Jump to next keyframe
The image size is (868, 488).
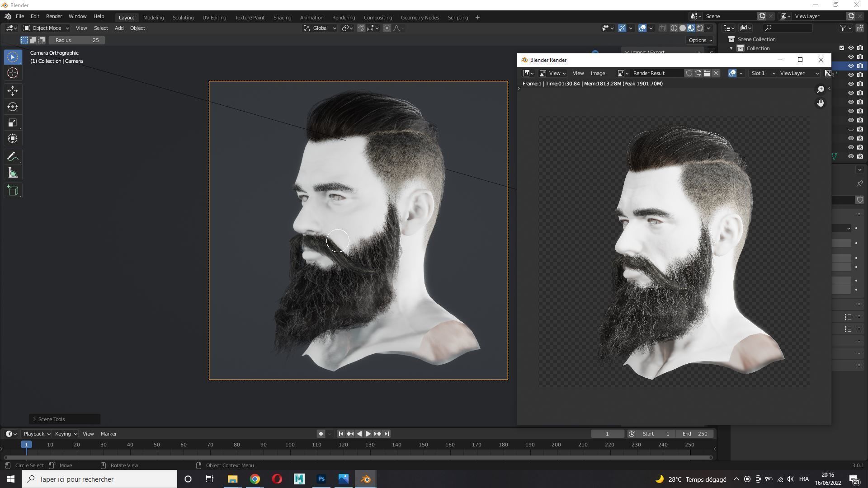[x=377, y=434]
